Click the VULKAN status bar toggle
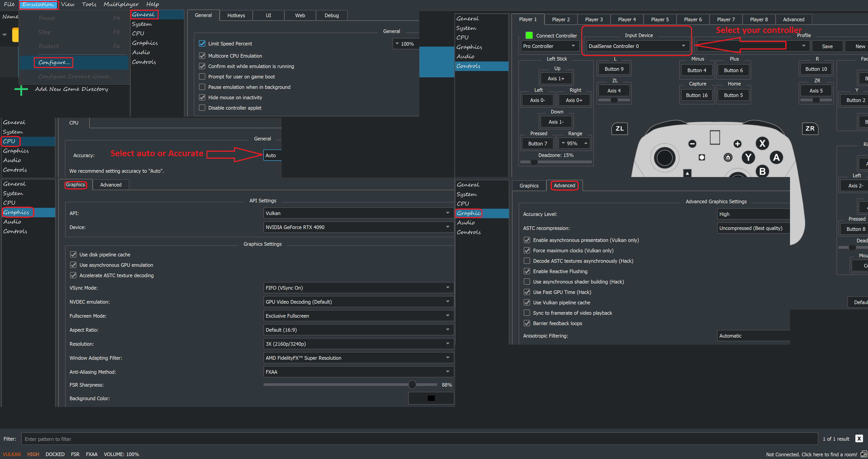Screen dimensions: 868x459 pos(12,454)
